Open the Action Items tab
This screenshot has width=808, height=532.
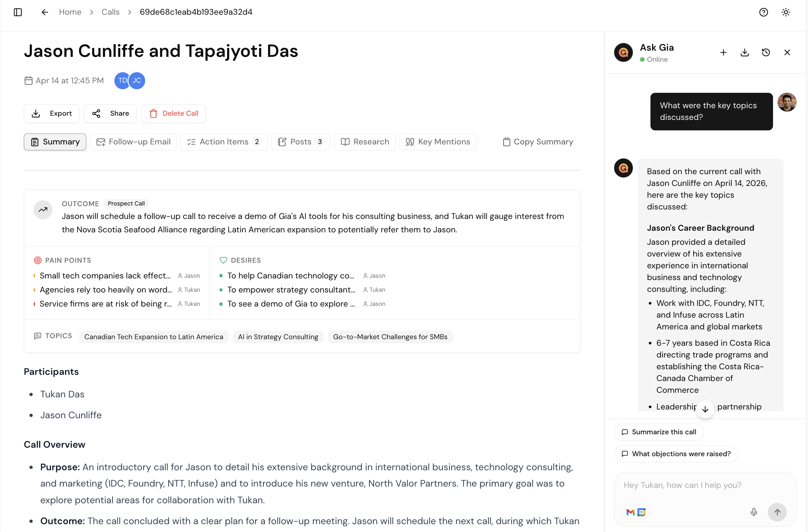click(224, 141)
